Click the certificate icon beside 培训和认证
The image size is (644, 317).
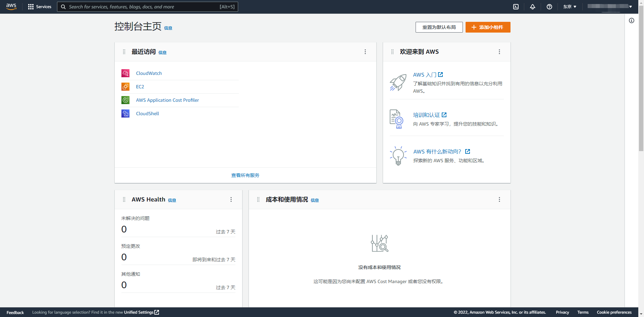[396, 119]
